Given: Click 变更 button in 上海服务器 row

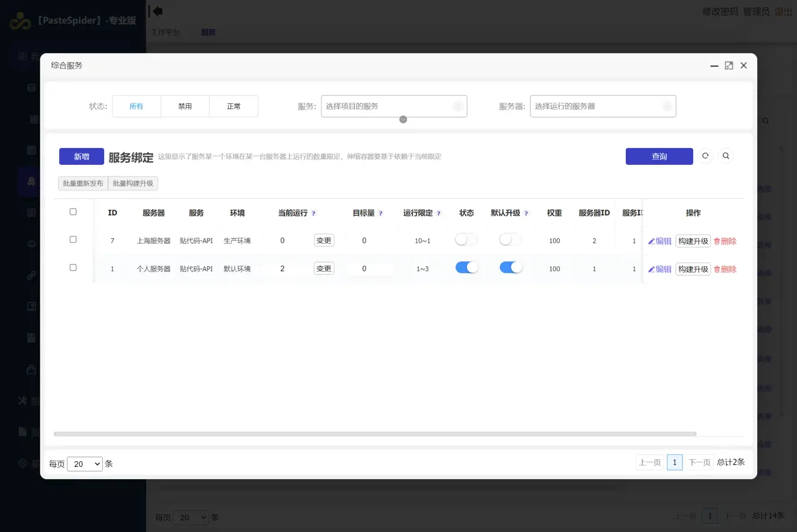Looking at the screenshot, I should click(324, 240).
